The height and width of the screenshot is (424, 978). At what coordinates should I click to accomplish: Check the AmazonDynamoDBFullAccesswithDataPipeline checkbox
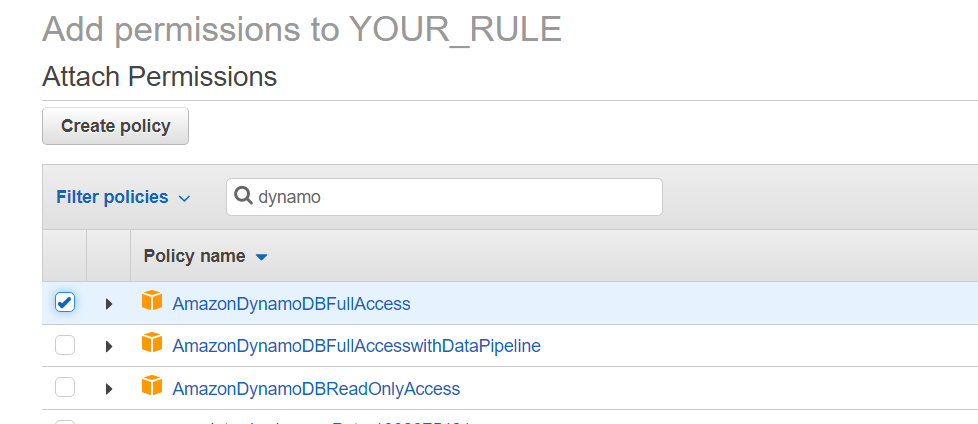pos(65,345)
